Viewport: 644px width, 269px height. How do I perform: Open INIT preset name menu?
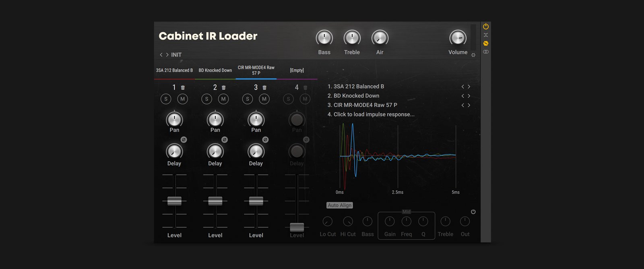pyautogui.click(x=176, y=55)
